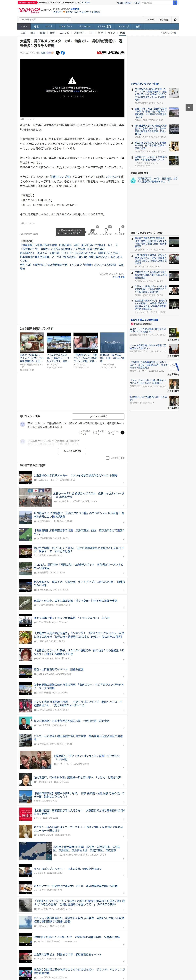Open the 購入履歴 link
Screen dimensions: 196x980
164,20
